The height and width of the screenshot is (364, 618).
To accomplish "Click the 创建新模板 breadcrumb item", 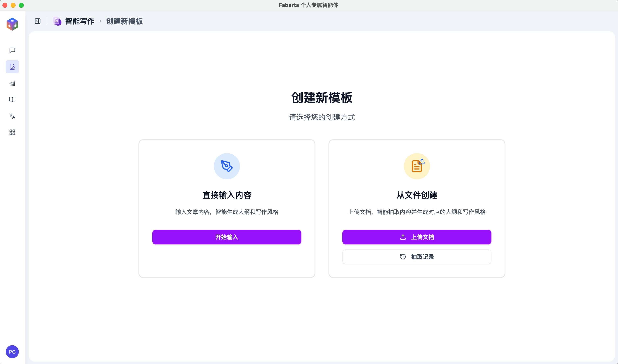I will point(124,21).
